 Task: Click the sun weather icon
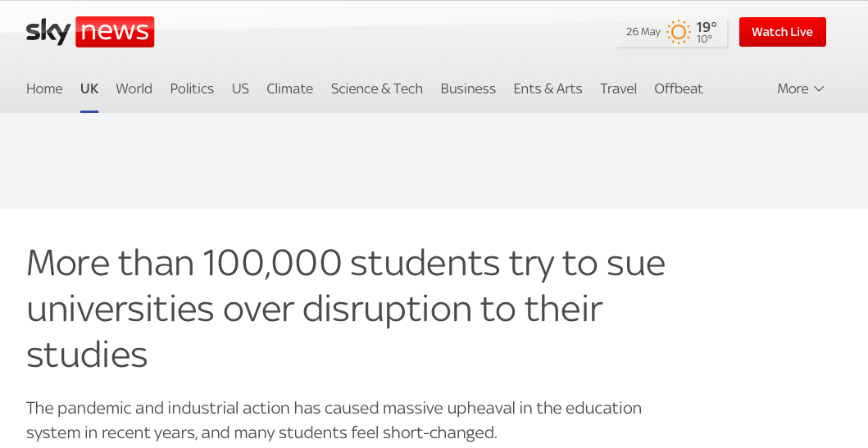678,32
